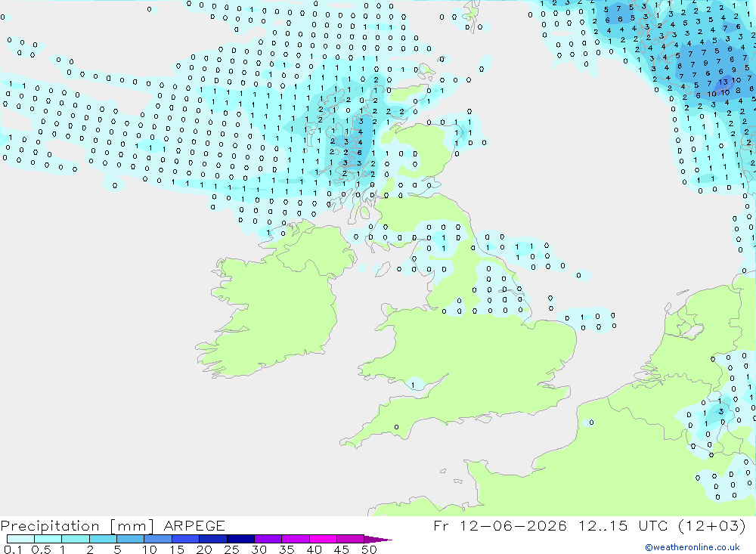Pick the legend swatch between 35 and 40
The width and height of the screenshot is (756, 554).
point(296,539)
